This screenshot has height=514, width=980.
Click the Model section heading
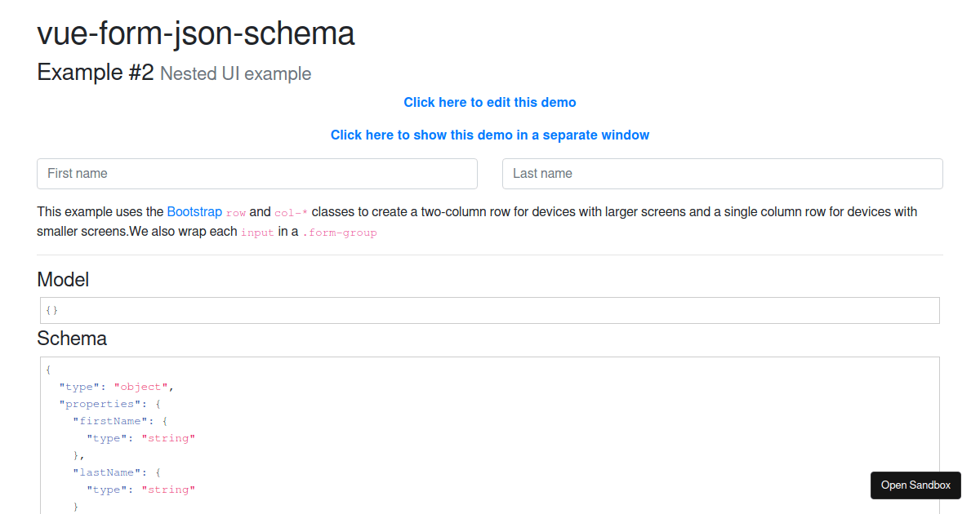pos(63,280)
